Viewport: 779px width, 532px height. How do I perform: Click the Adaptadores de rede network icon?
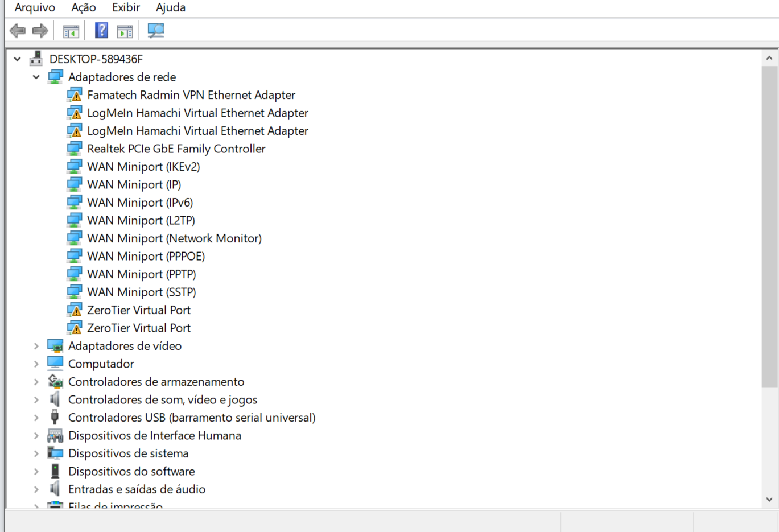(x=55, y=77)
